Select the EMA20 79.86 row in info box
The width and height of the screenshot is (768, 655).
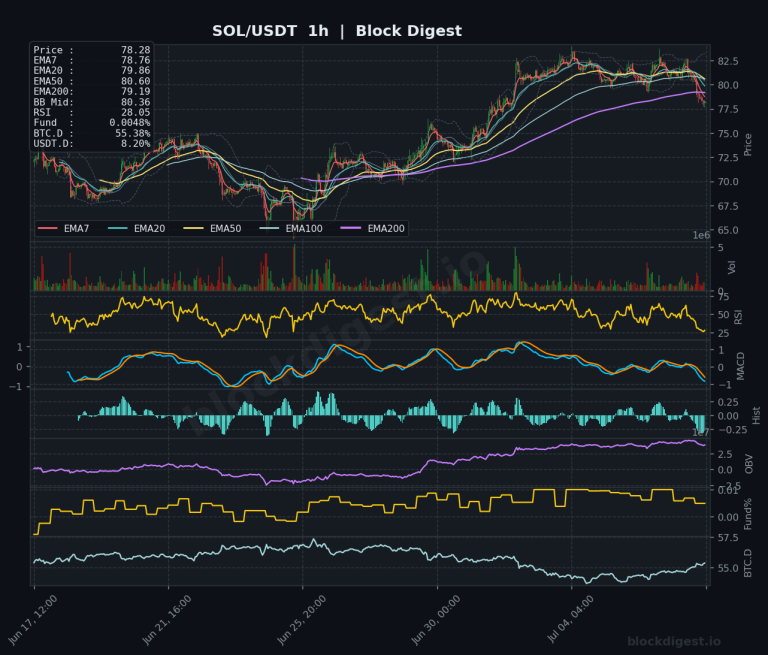(x=92, y=71)
